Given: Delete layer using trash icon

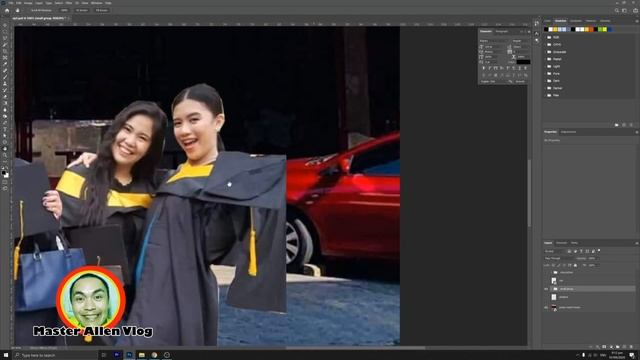Looking at the screenshot, I should [631, 347].
